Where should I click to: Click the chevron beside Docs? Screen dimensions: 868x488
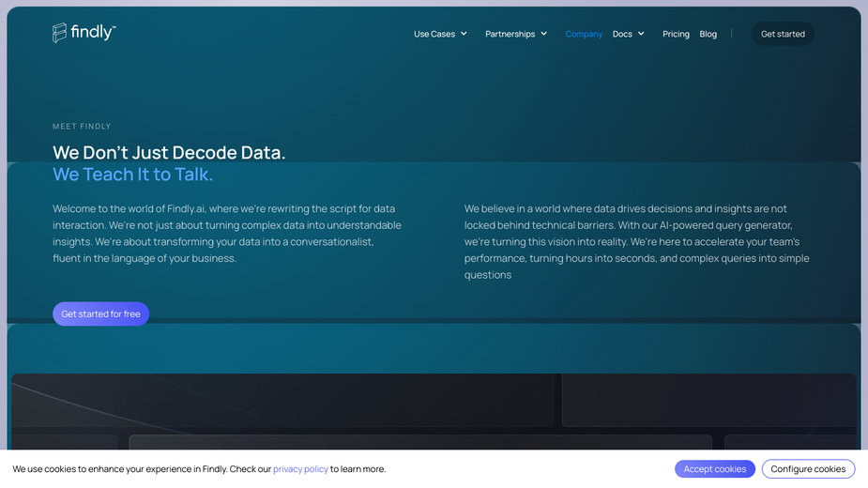click(x=641, y=34)
